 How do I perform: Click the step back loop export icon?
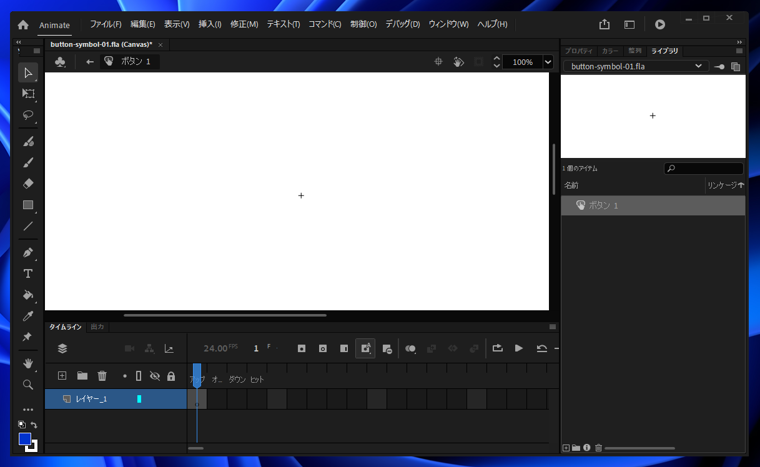(497, 348)
